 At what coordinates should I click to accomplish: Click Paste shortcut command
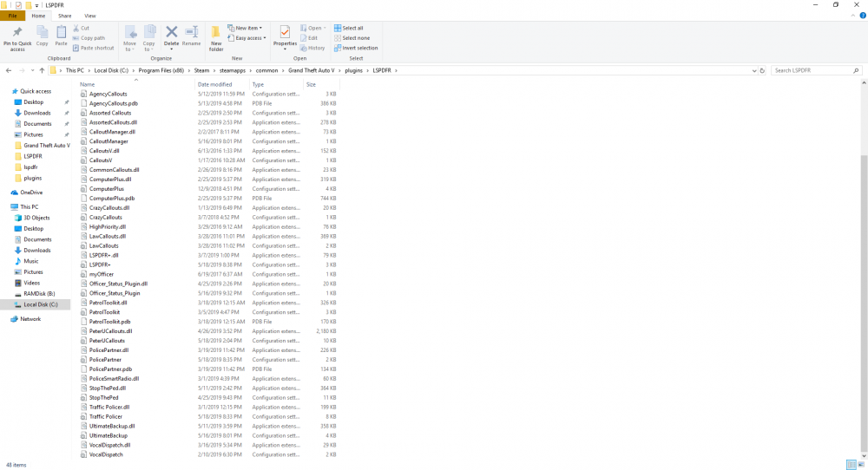point(93,48)
